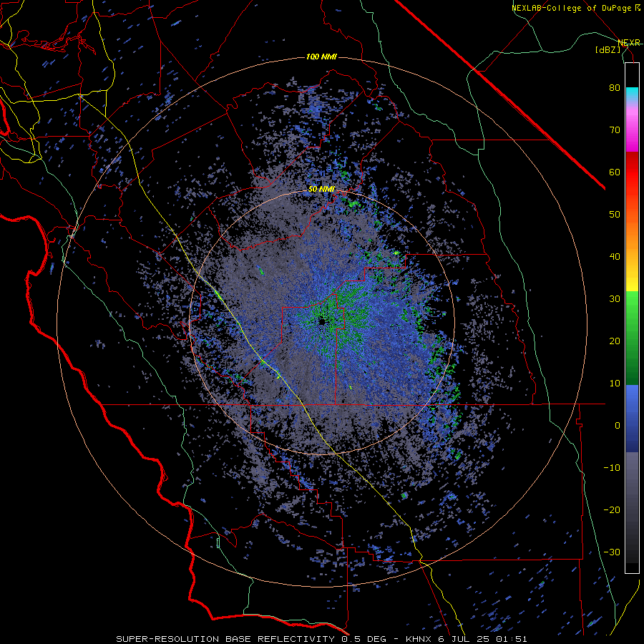Click the 40 dBZ scale value

(615, 257)
